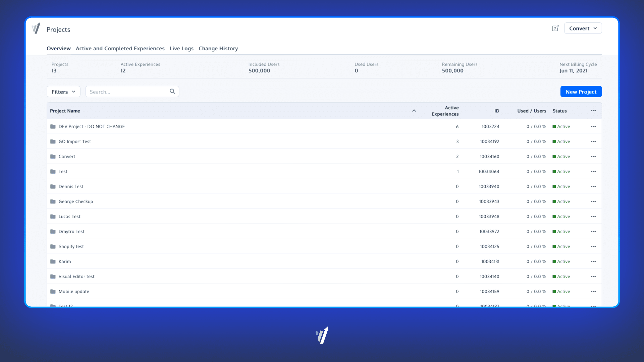
Task: Click the New Project button
Action: (581, 92)
